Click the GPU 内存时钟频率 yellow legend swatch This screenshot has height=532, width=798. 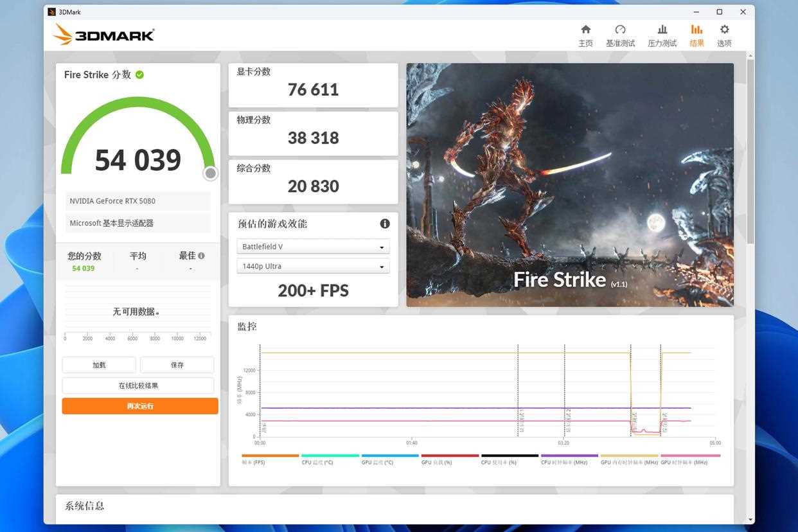tap(629, 456)
